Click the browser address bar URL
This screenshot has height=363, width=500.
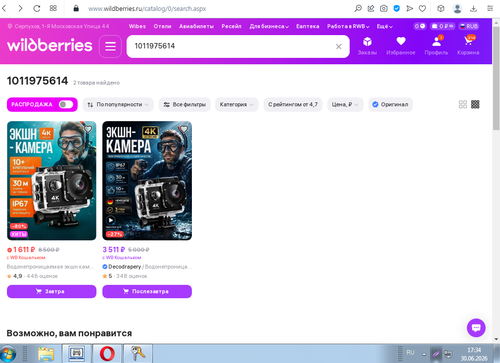tap(147, 9)
